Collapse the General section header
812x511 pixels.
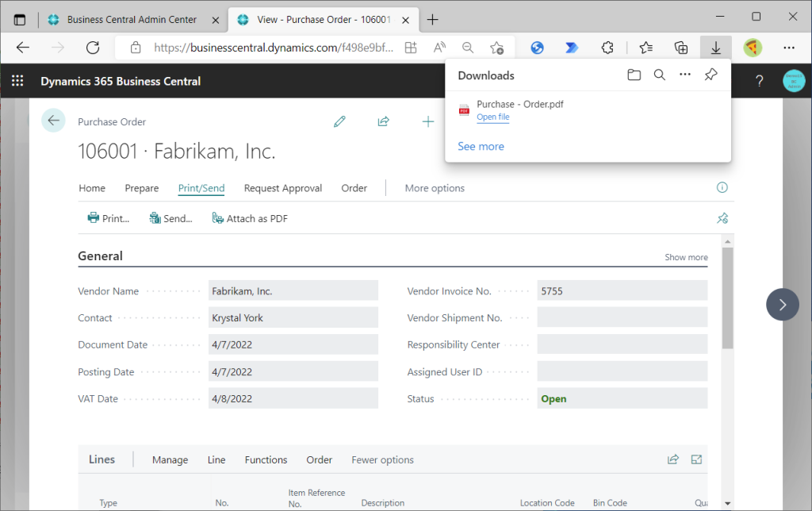pos(101,256)
